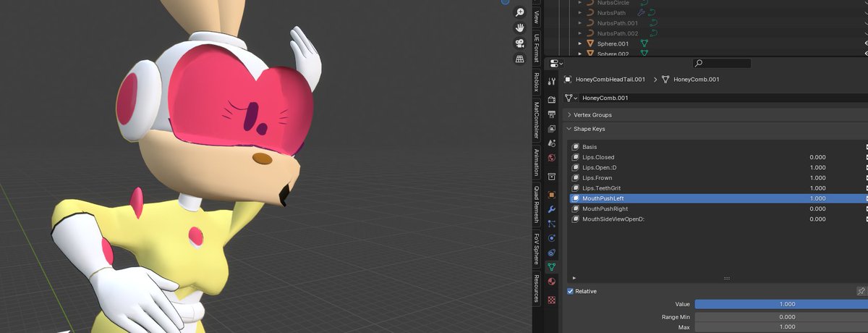Screen dimensions: 868x333
Task: Open the World properties tab
Action: (x=552, y=158)
